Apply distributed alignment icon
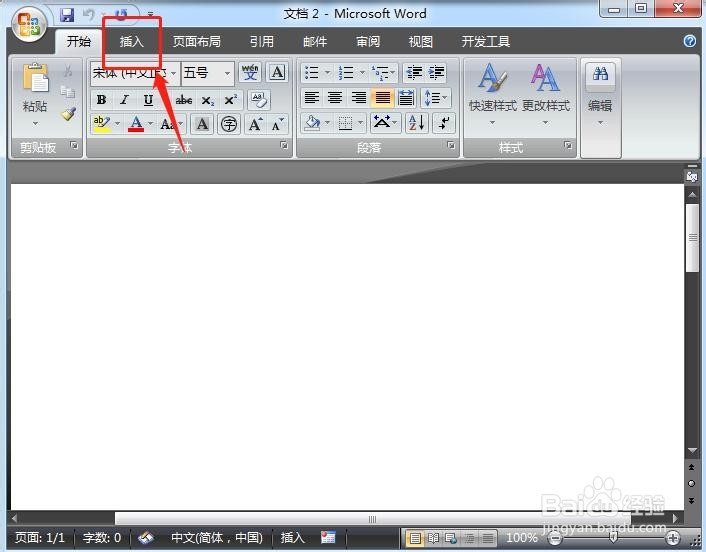 pos(406,98)
